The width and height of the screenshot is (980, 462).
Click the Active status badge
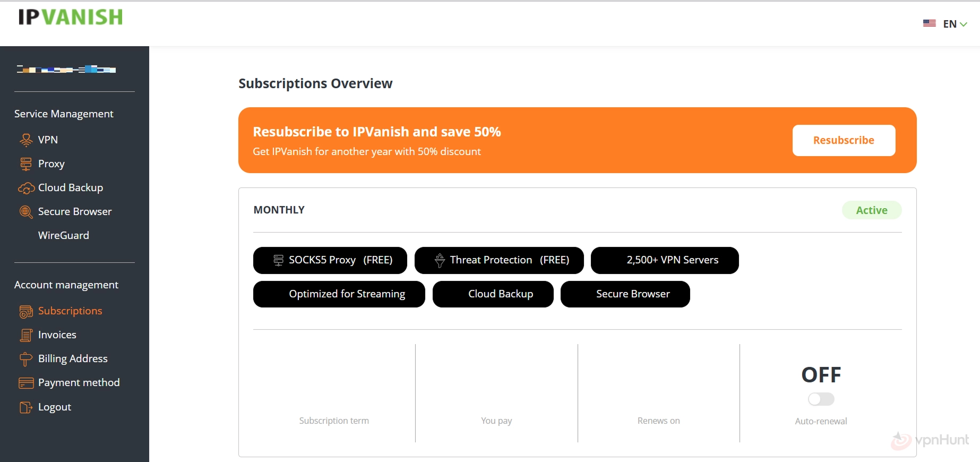[x=871, y=210]
